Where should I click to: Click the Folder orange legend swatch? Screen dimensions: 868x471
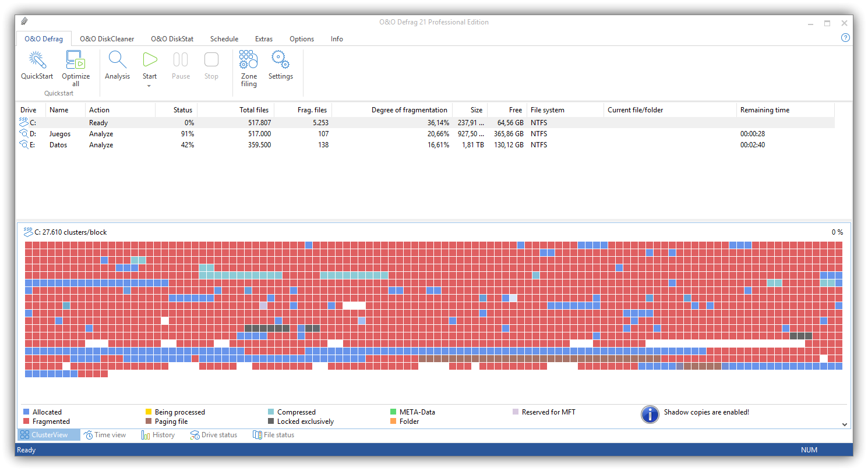[x=393, y=422]
